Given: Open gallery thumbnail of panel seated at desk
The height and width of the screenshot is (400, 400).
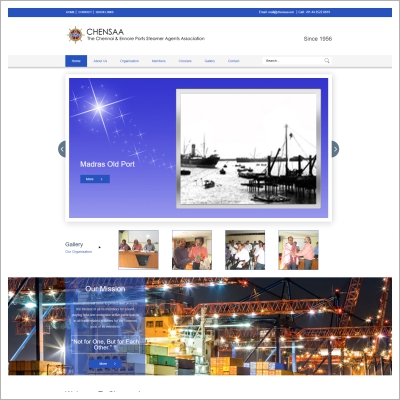Looking at the screenshot, I should tap(139, 250).
